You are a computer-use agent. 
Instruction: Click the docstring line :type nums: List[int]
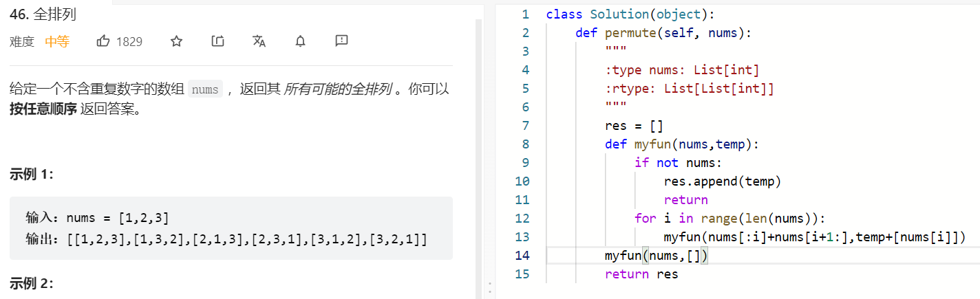click(682, 70)
